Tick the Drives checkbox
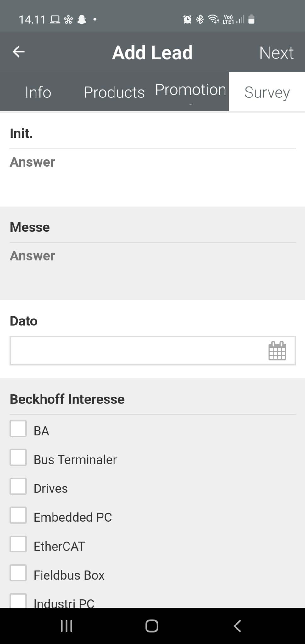Viewport: 305px width, 644px height. click(18, 486)
